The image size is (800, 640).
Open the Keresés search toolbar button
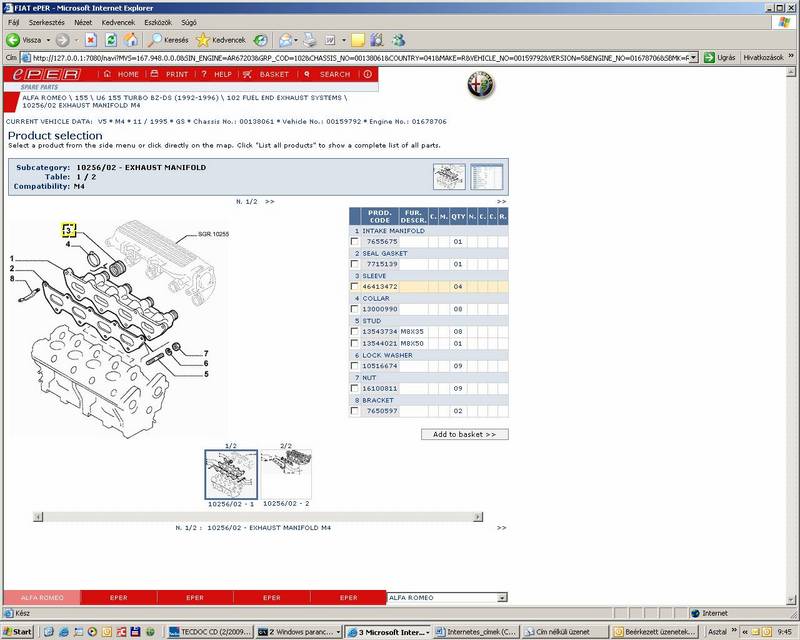tap(168, 40)
